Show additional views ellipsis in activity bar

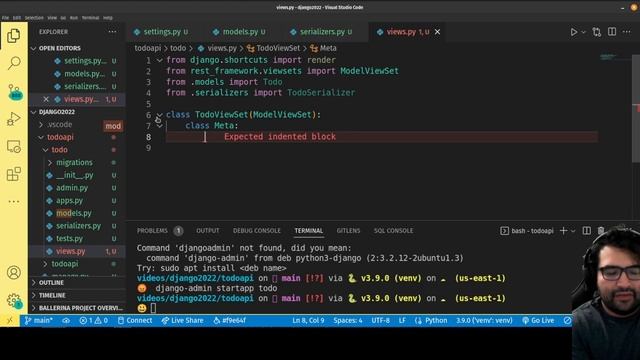tap(13, 201)
